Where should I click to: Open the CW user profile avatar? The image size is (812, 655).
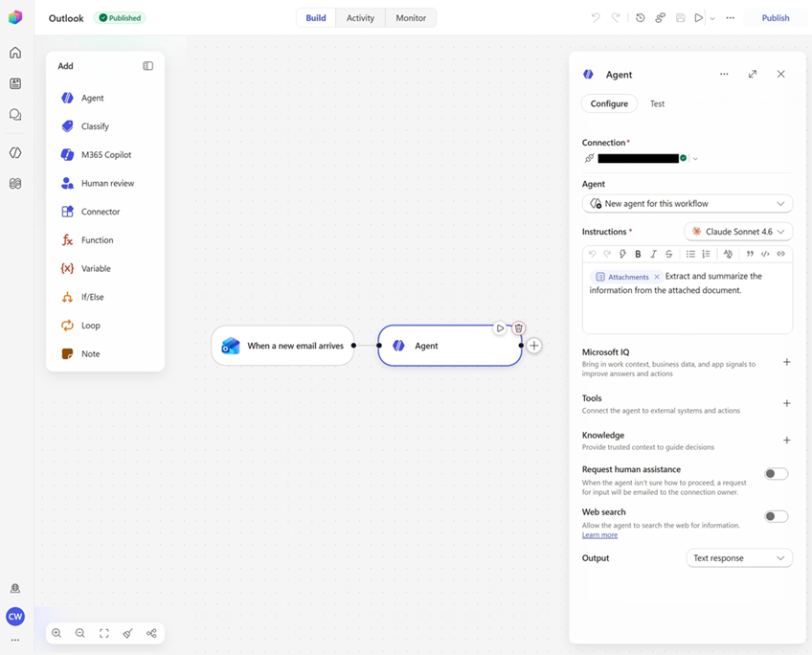coord(15,616)
